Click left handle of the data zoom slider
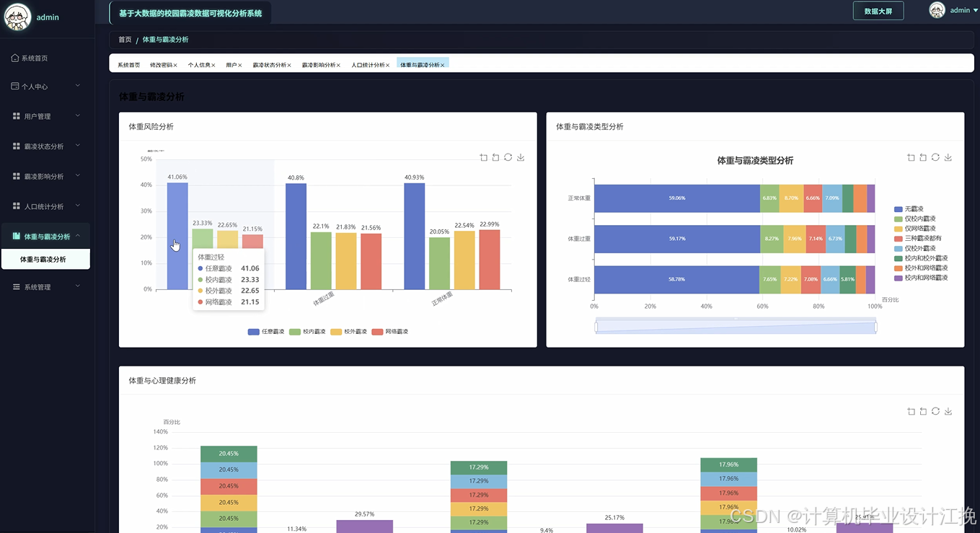Viewport: 980px width, 533px height. coord(596,327)
